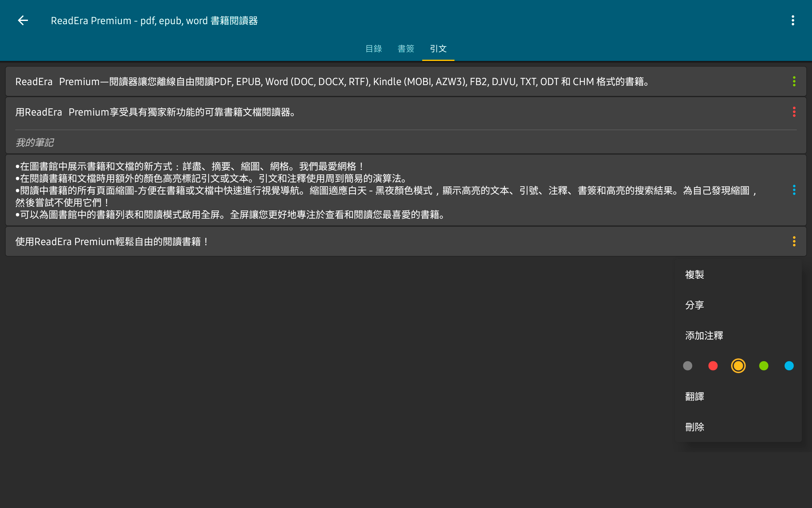Pick the gray highlight color
The height and width of the screenshot is (508, 812).
pos(688,365)
